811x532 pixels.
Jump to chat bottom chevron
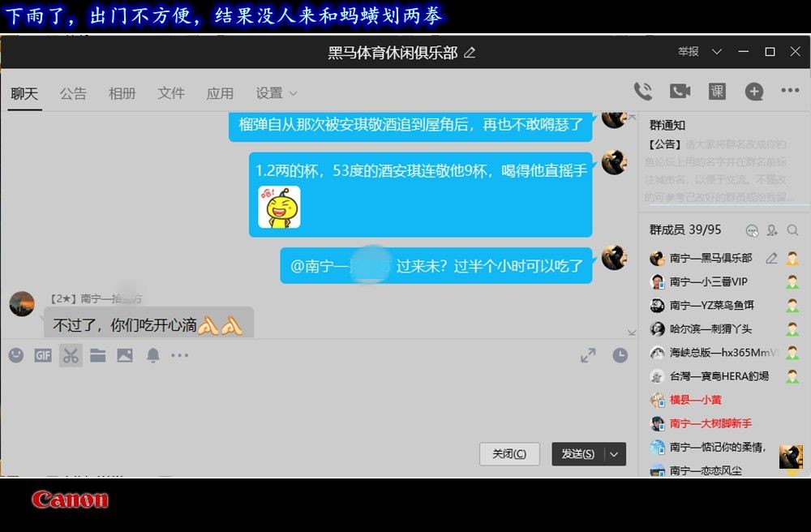tap(632, 332)
